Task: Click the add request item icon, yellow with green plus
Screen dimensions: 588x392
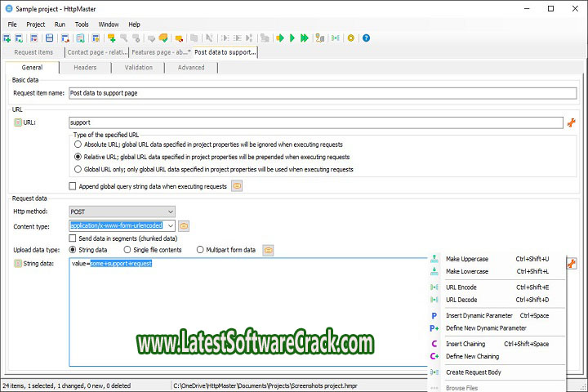Action: coord(111,38)
